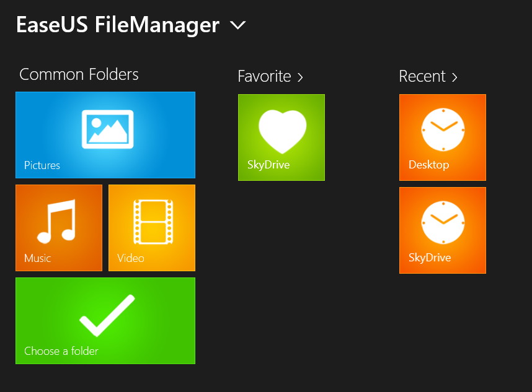Open the SkyDrive tile under Favorite
The height and width of the screenshot is (392, 532).
(x=282, y=137)
